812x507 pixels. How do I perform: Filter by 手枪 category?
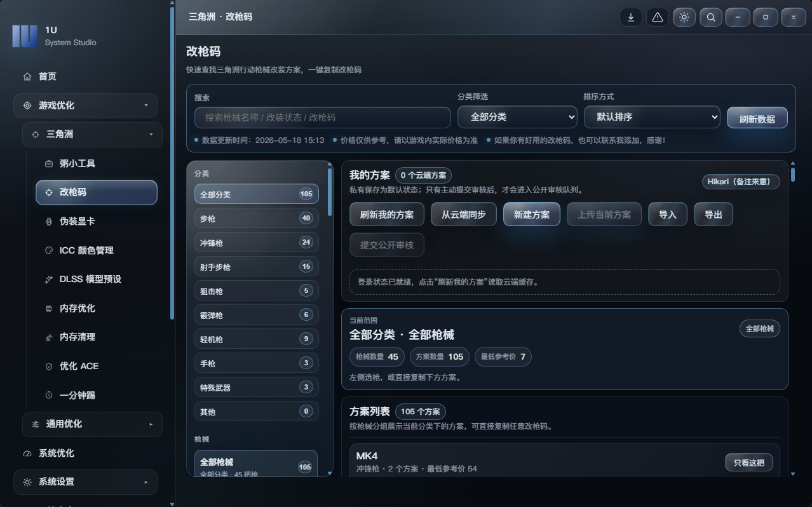[257, 363]
